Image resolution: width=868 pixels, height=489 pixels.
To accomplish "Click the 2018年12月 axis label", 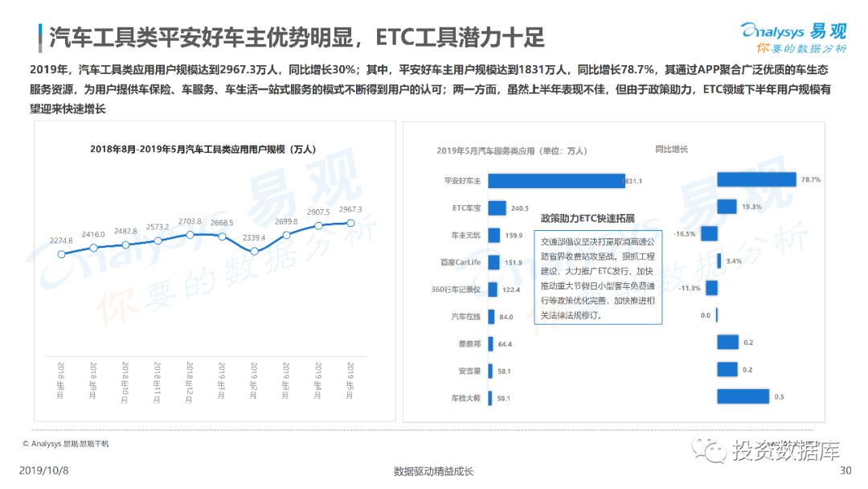I will [189, 383].
